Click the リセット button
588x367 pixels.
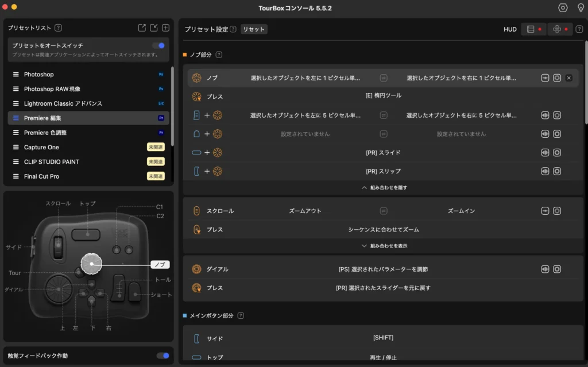coord(253,28)
